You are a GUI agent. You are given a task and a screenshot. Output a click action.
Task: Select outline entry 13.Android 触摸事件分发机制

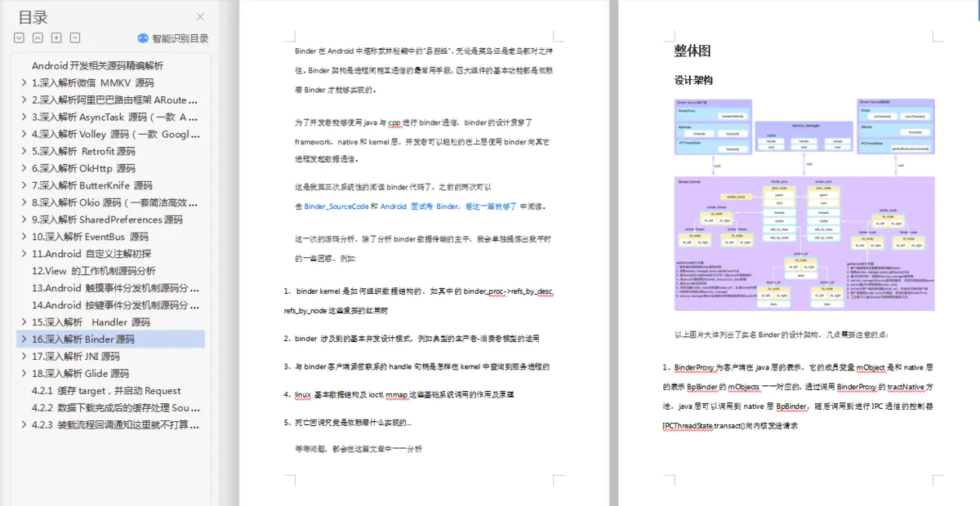(x=115, y=288)
